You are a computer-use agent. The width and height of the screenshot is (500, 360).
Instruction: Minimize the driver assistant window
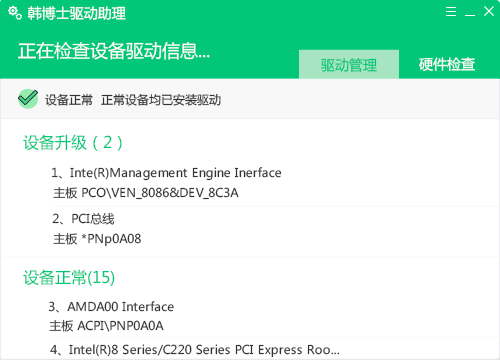(470, 15)
